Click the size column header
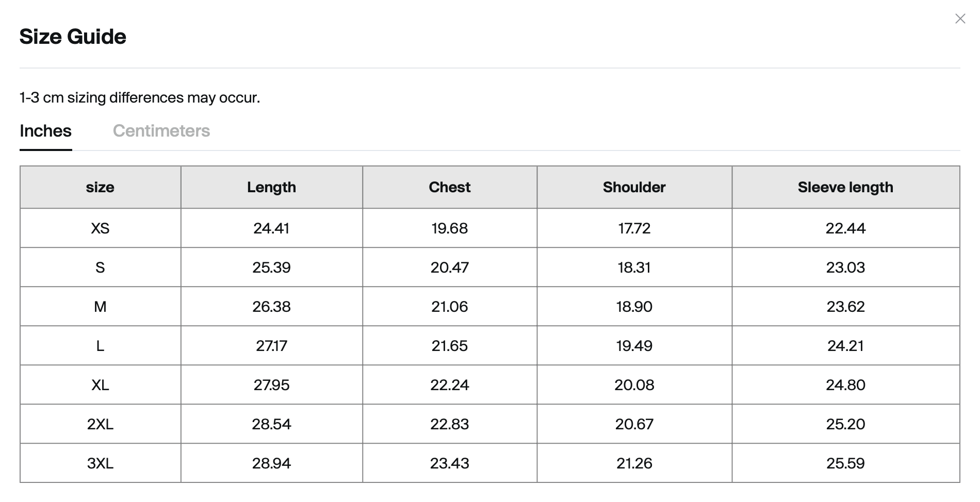Viewport: 980px width, 502px height. (100, 187)
